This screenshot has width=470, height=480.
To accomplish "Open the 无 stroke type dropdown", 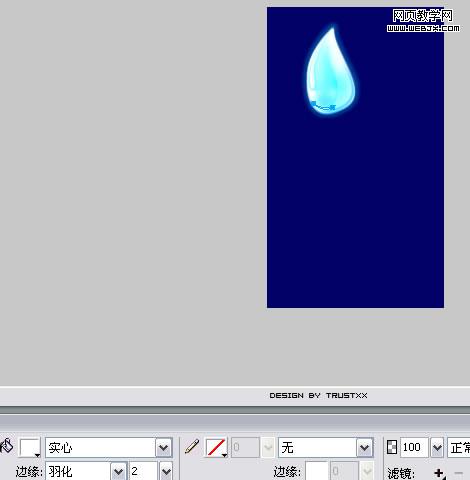I will coord(326,447).
